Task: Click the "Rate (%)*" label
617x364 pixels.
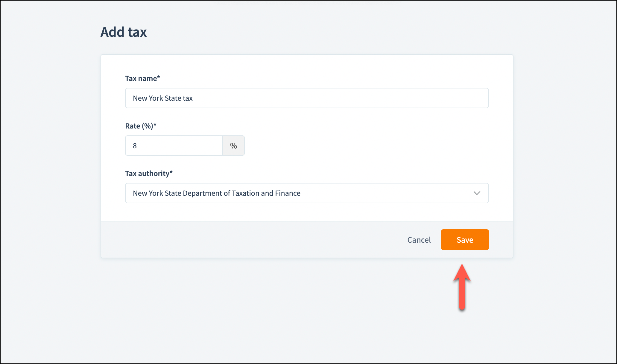Action: click(141, 126)
